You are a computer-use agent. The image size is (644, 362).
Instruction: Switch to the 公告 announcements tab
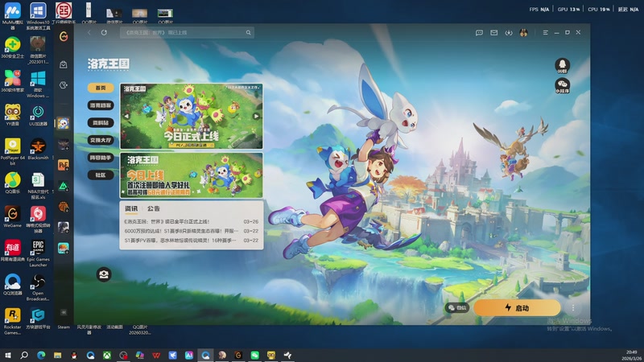[154, 208]
